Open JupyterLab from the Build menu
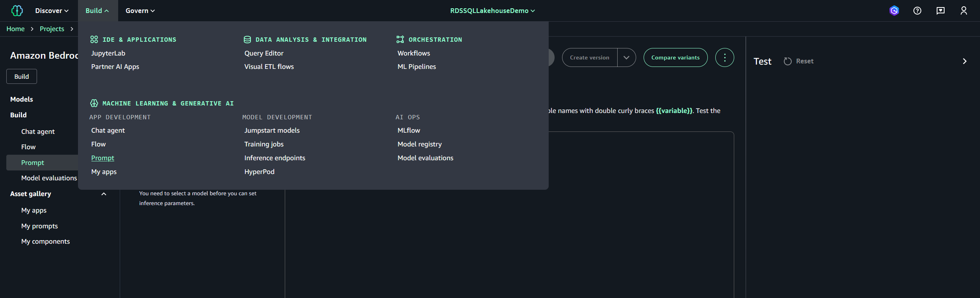 108,53
